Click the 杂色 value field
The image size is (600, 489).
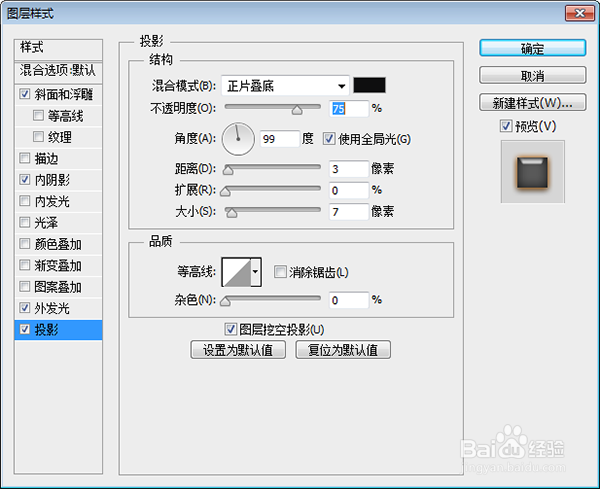349,300
